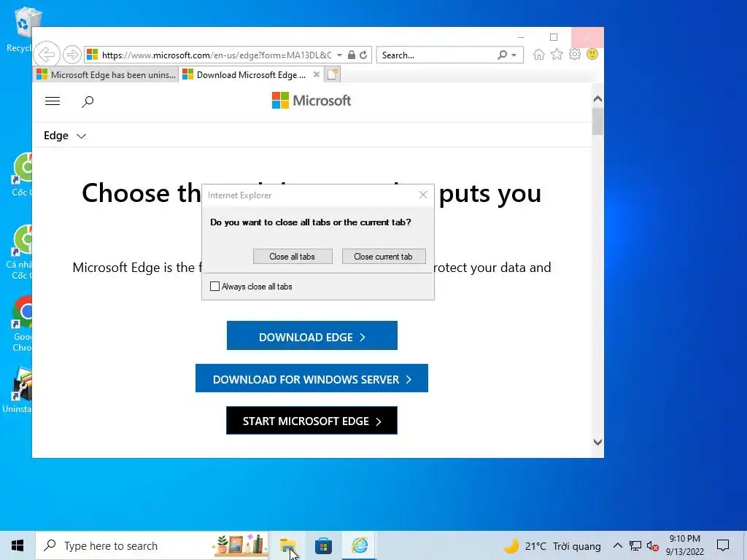747x560 pixels.
Task: Switch to 'Microsoft Edge has been unins...' tab
Action: tap(105, 75)
